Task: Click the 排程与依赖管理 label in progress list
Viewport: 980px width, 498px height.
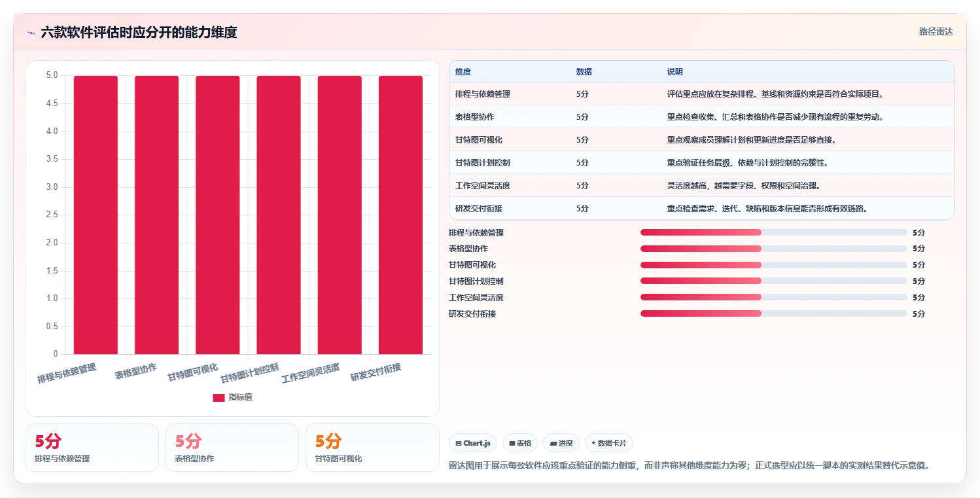Action: pyautogui.click(x=476, y=232)
